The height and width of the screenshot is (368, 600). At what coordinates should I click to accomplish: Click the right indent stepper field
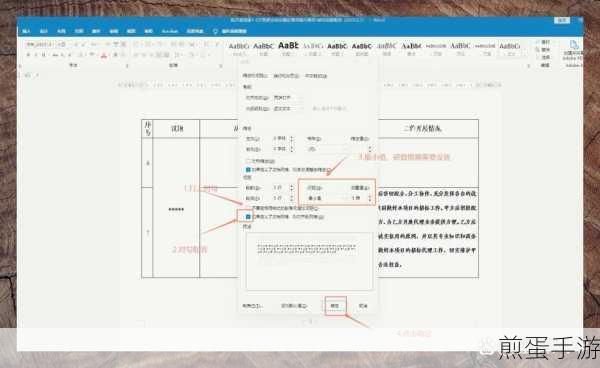pyautogui.click(x=283, y=149)
